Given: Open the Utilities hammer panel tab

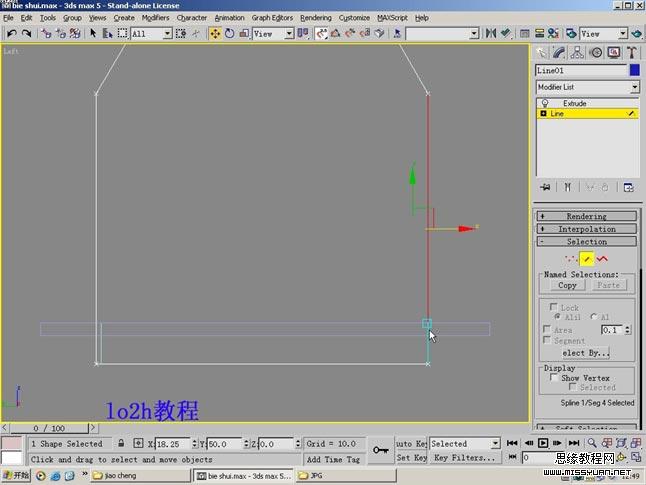Looking at the screenshot, I should click(x=632, y=53).
